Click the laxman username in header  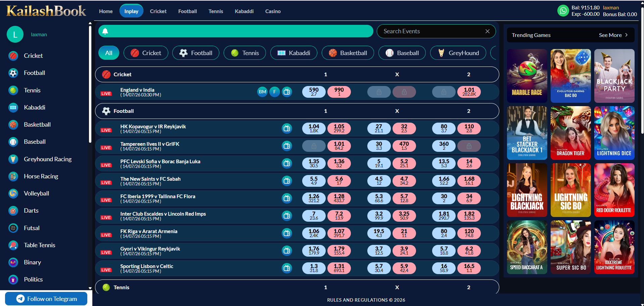tap(611, 7)
